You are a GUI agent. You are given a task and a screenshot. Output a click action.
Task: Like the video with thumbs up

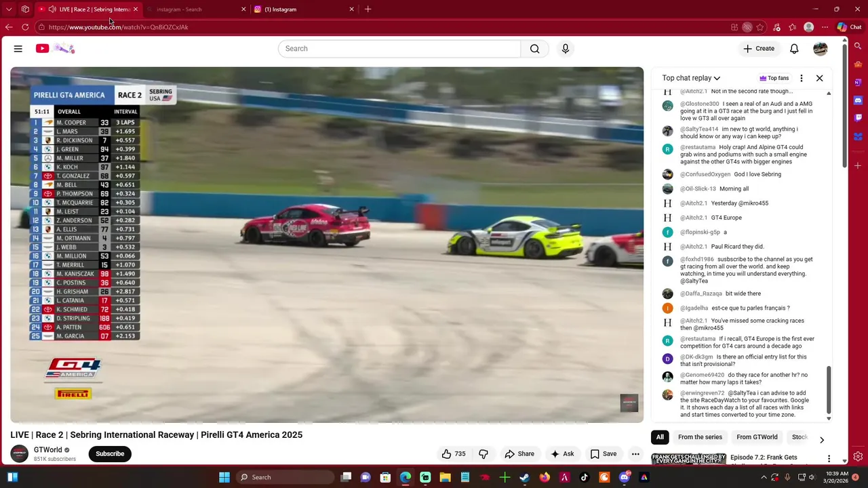point(454,454)
